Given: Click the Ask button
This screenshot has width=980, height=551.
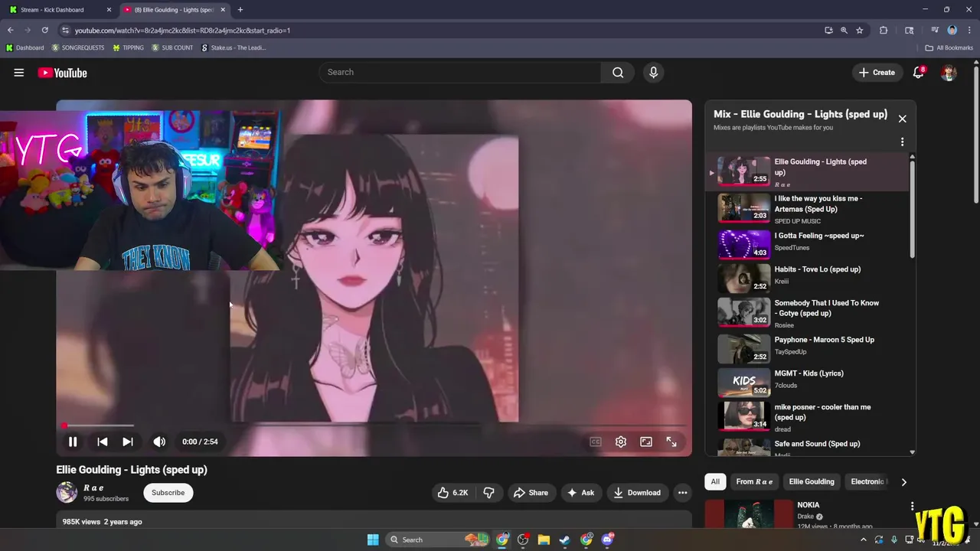Looking at the screenshot, I should 580,493.
